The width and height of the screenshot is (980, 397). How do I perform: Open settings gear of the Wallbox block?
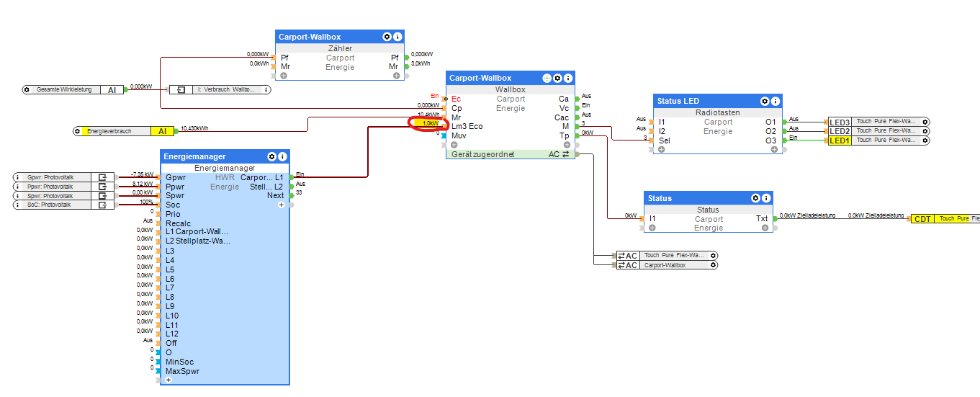(x=557, y=78)
